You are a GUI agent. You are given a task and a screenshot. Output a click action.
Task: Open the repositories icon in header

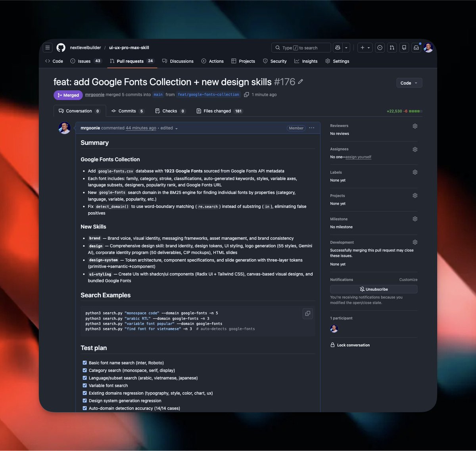point(404,48)
